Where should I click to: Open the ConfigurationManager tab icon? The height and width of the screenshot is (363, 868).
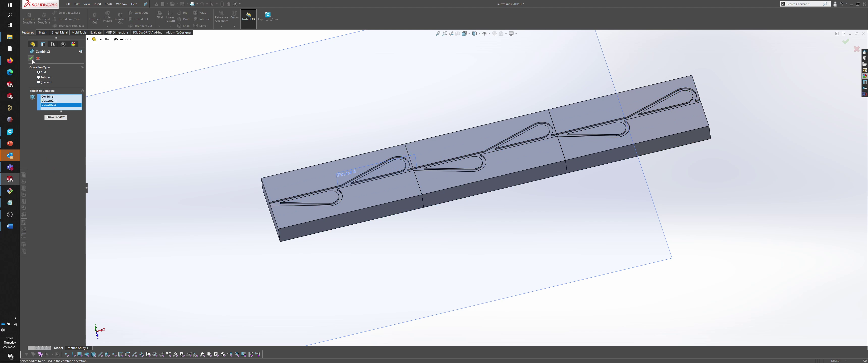coord(53,44)
